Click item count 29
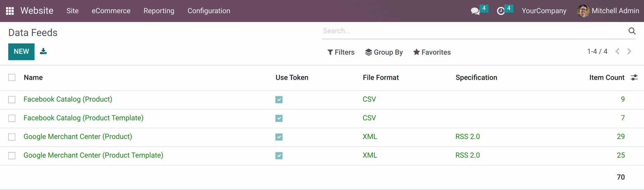 click(621, 137)
